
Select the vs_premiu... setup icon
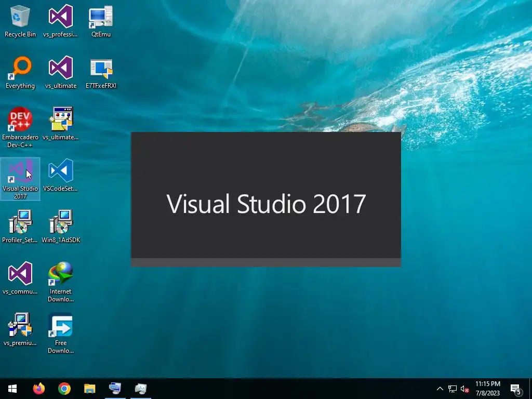point(20,330)
